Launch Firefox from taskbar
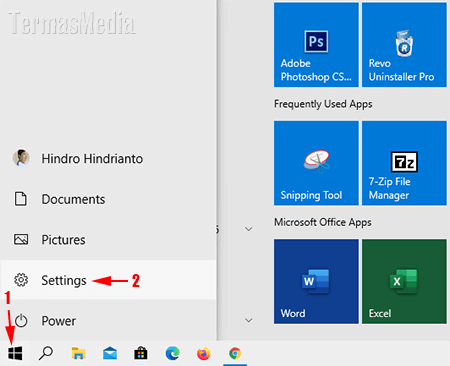The height and width of the screenshot is (366, 450). [204, 353]
